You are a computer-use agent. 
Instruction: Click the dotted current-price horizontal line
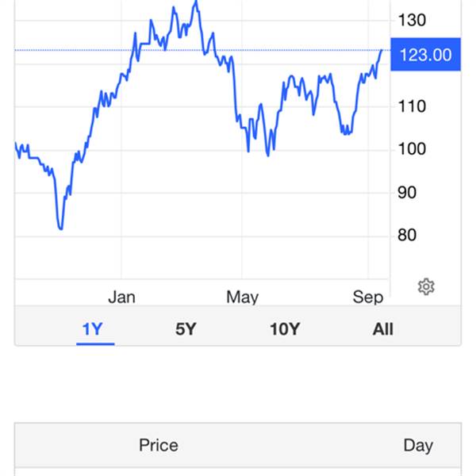(x=202, y=50)
